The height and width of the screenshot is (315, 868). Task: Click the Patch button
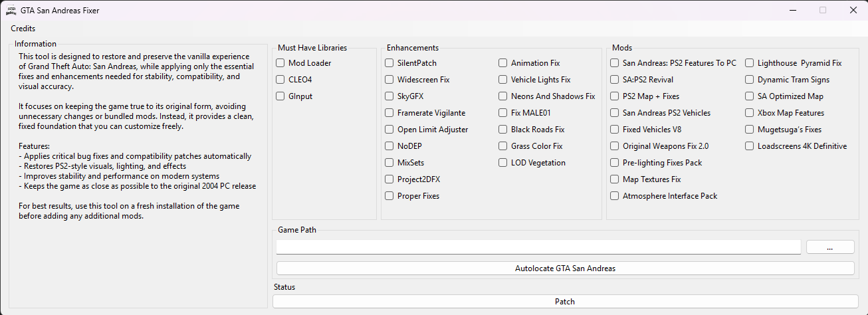(x=565, y=302)
